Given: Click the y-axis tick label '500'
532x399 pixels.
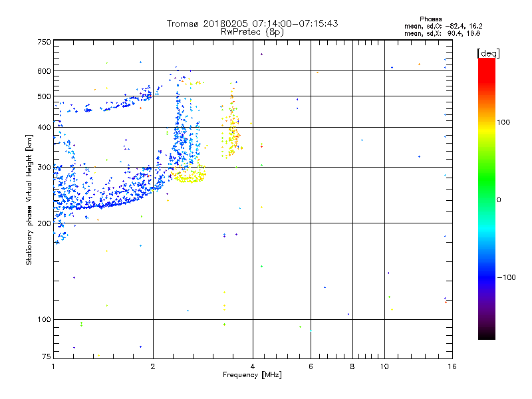Looking at the screenshot, I should [44, 96].
